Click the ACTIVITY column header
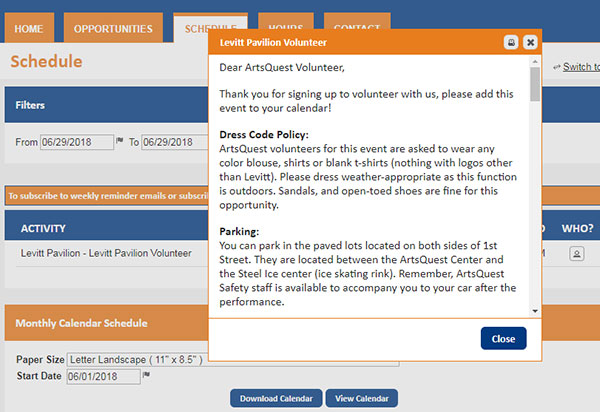600x412 pixels. [43, 228]
